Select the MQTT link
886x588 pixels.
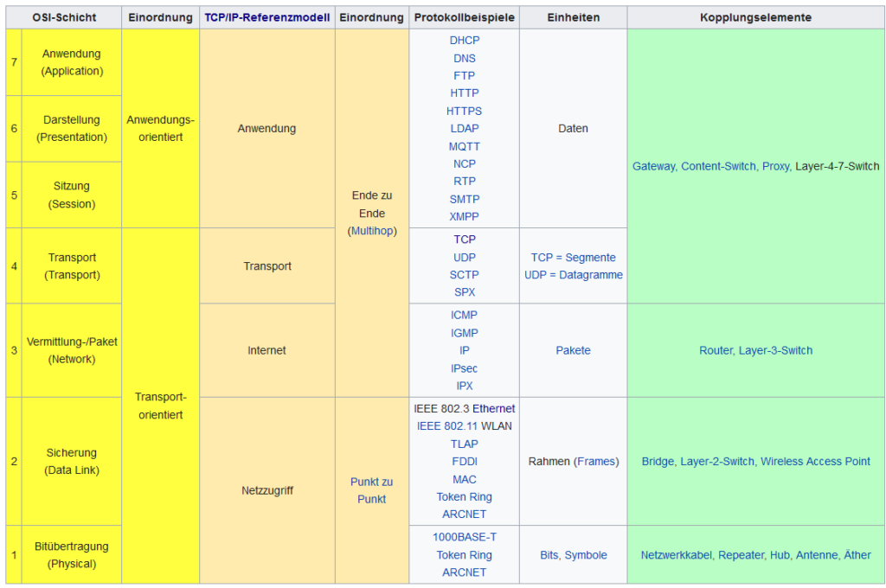click(x=465, y=146)
